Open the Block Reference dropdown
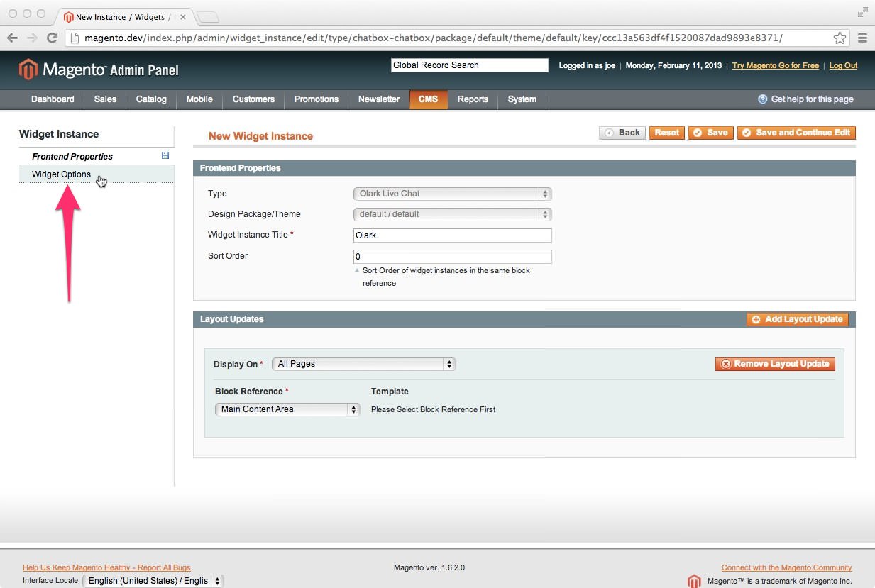This screenshot has height=588, width=875. tap(287, 409)
